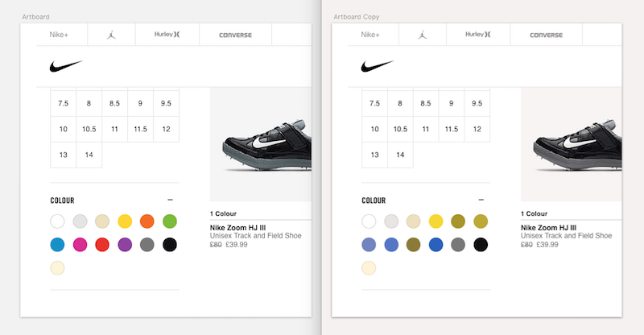Pick the dark grey swatch in Artboard Copy
The width and height of the screenshot is (644, 335).
tap(458, 245)
